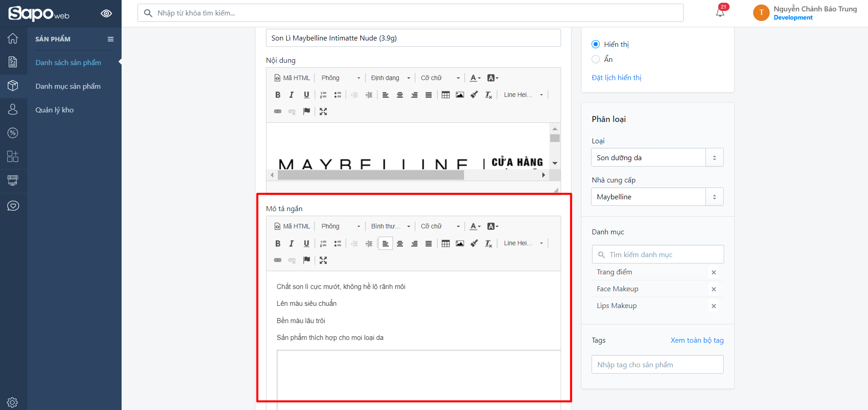Toggle underline in Mô tả ngắn editor
The image size is (868, 410).
click(306, 243)
